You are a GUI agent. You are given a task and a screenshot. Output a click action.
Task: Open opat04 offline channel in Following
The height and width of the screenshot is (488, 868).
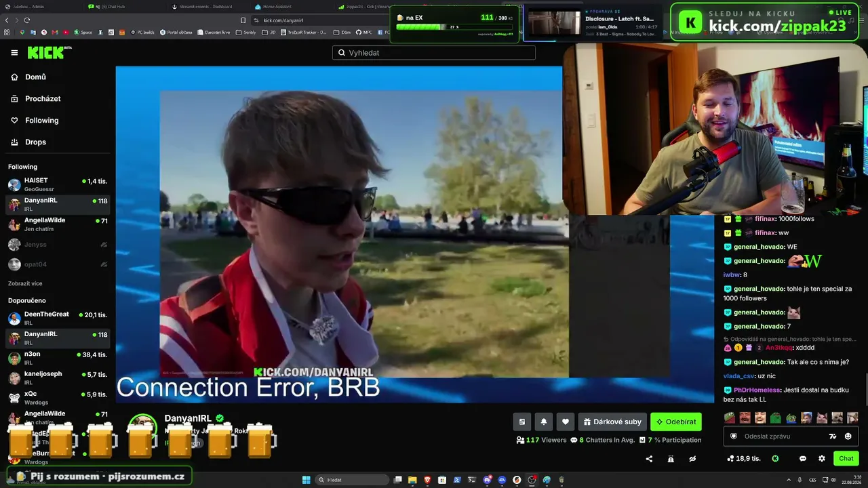58,264
